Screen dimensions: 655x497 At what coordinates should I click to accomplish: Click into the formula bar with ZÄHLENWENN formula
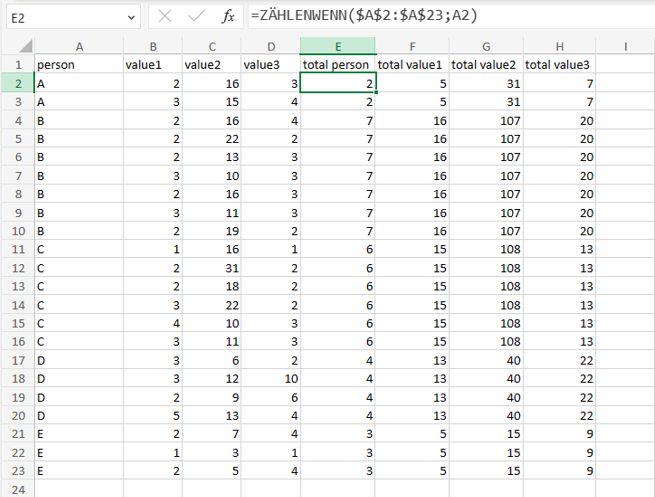pos(451,16)
